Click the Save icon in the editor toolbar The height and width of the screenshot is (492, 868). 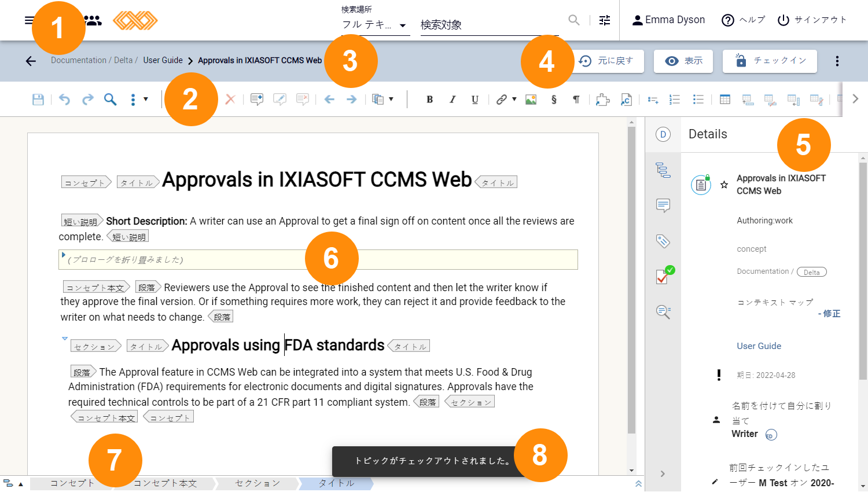pos(38,100)
